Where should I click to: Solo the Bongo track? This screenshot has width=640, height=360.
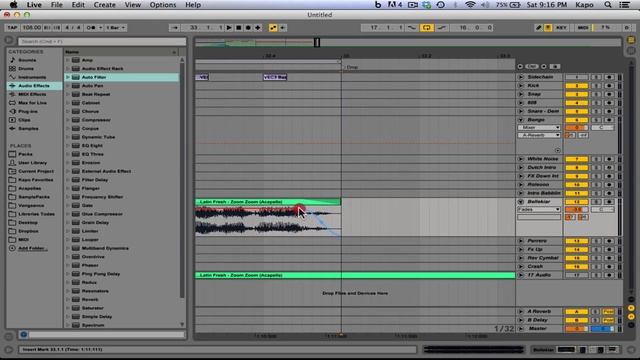[596, 120]
